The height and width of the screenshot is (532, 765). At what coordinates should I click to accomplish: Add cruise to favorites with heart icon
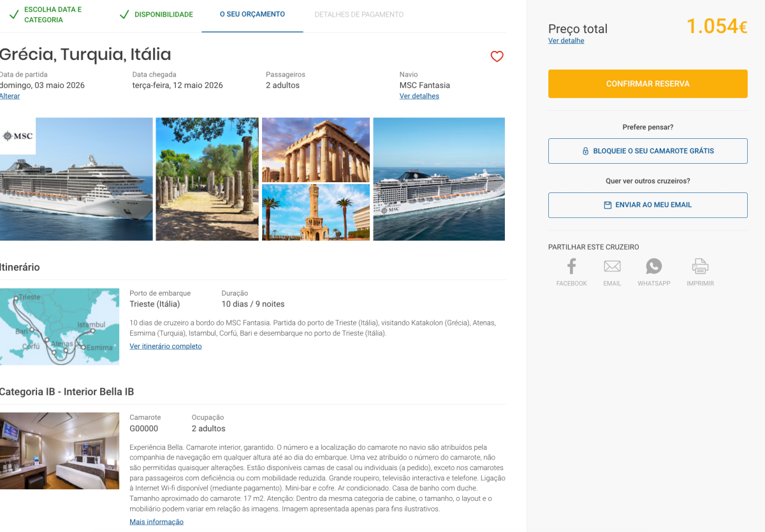pos(497,57)
